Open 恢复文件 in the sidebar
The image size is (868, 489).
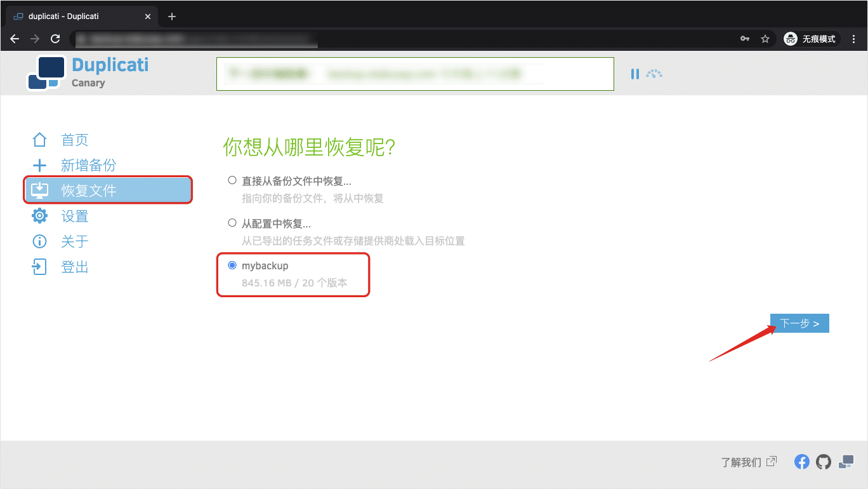click(x=108, y=191)
